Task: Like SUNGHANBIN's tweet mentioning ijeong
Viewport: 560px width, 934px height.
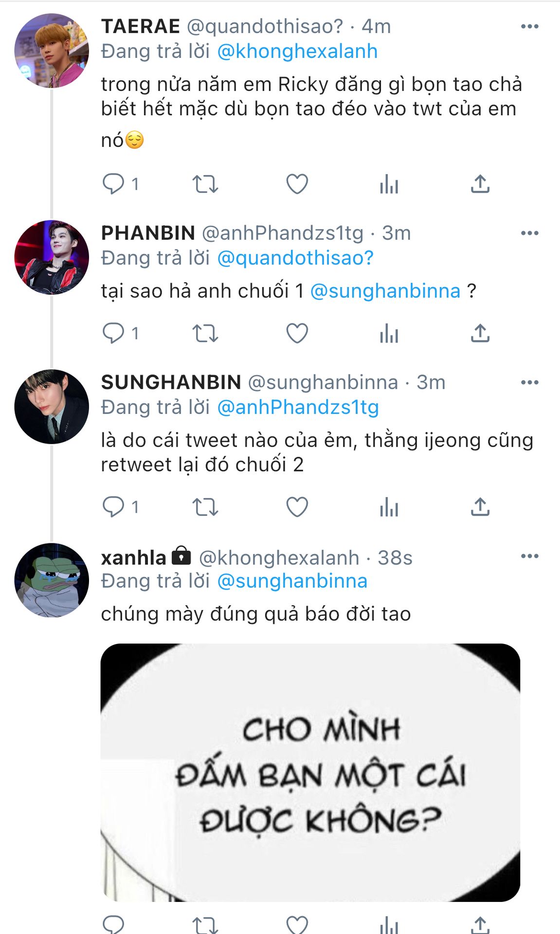Action: 297,507
